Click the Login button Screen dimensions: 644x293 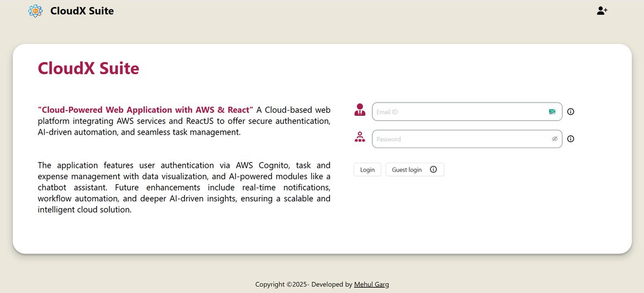[x=368, y=170]
